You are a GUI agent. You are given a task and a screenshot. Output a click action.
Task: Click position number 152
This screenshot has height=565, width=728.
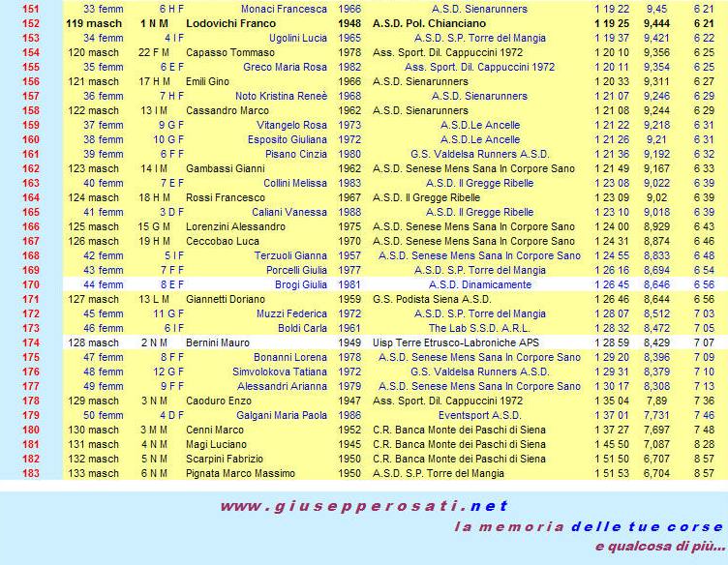[x=31, y=23]
